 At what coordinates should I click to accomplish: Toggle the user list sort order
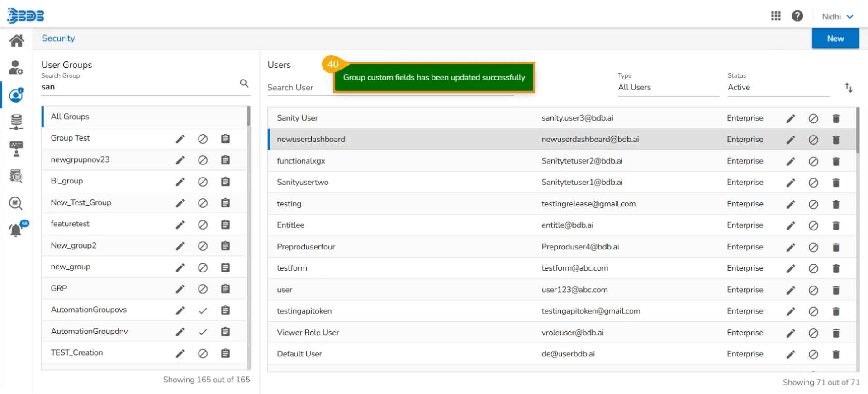tap(849, 88)
